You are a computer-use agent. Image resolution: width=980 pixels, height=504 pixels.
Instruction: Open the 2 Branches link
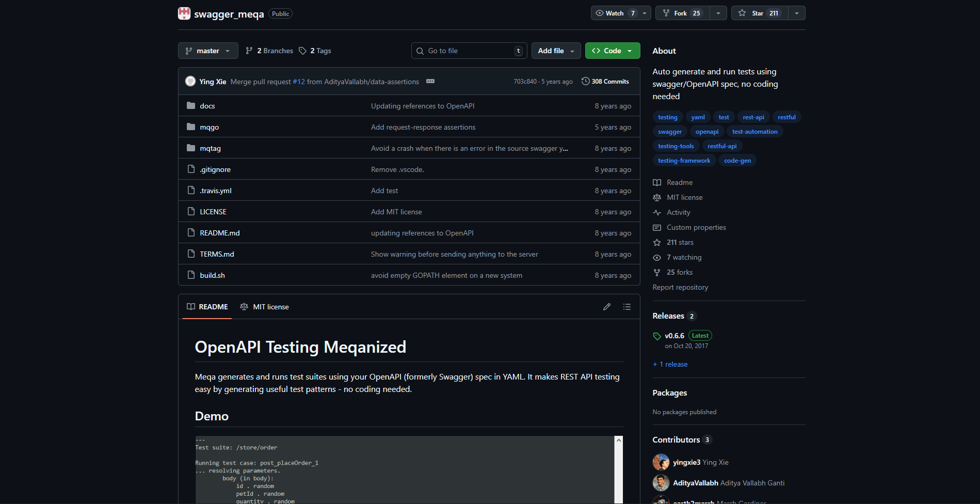coord(269,51)
